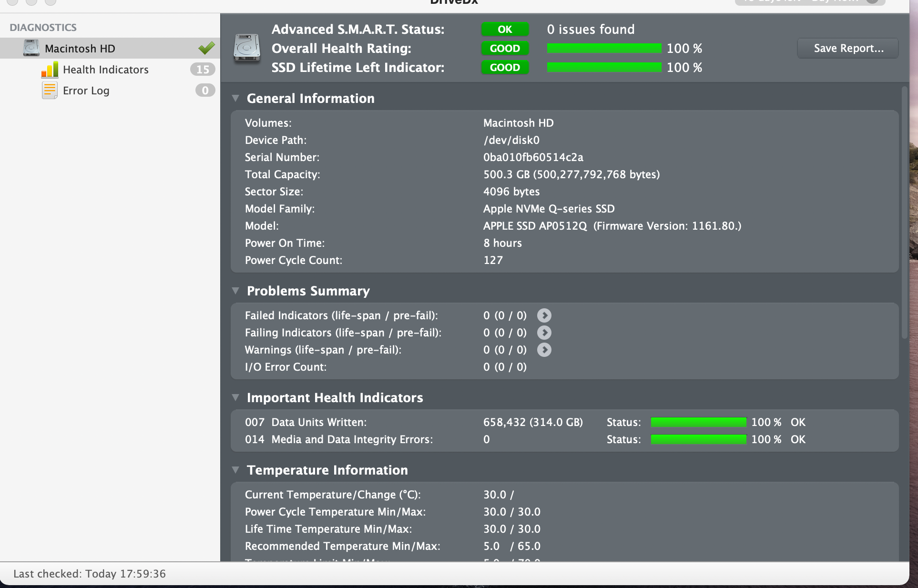Click the Data Units Written status bar
Screen dimensions: 918x588
[698, 422]
